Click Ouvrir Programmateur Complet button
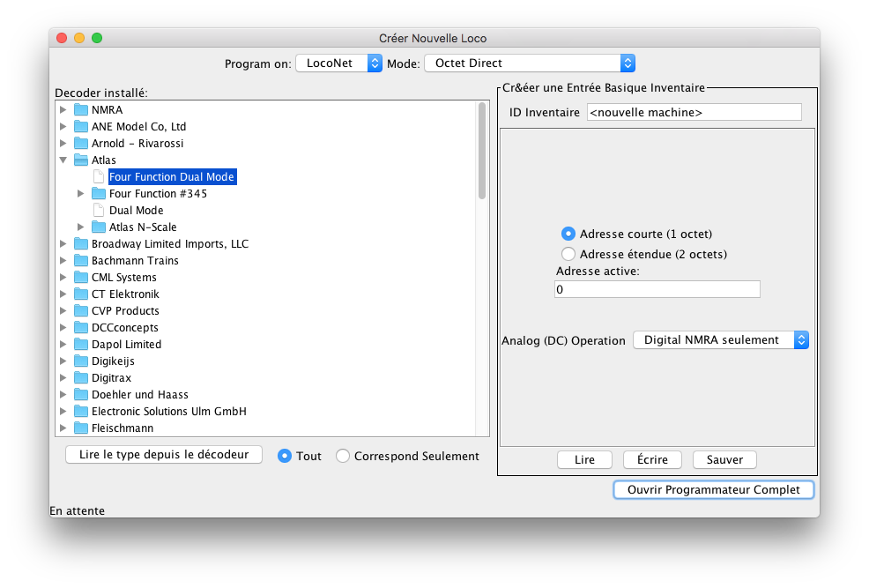The width and height of the screenshot is (869, 588). point(713,489)
